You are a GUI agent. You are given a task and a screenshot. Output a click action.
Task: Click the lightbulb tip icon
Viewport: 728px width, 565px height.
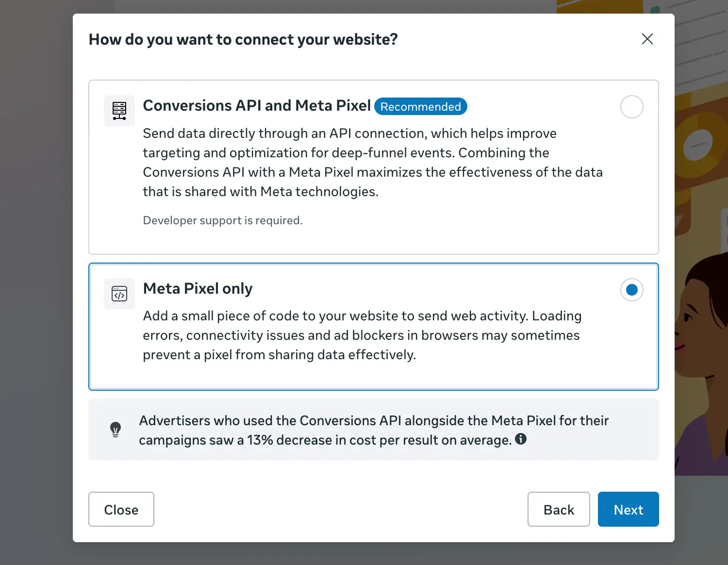click(116, 430)
